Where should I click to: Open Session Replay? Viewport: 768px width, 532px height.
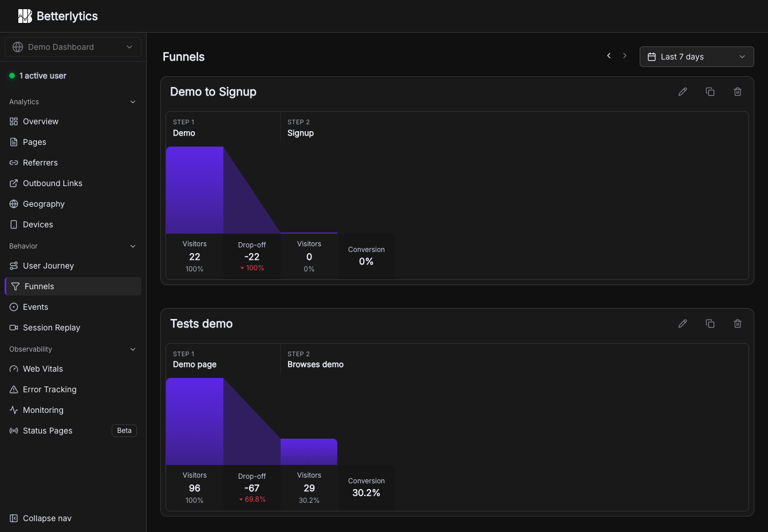click(73, 328)
